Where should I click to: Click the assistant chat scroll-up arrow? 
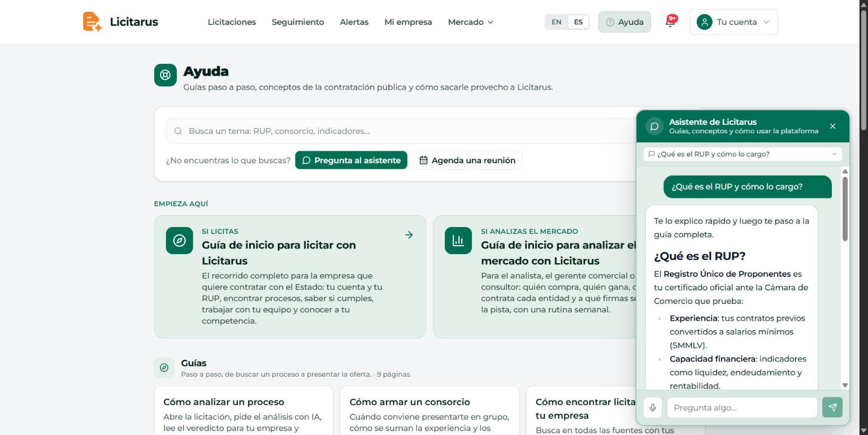(x=845, y=171)
